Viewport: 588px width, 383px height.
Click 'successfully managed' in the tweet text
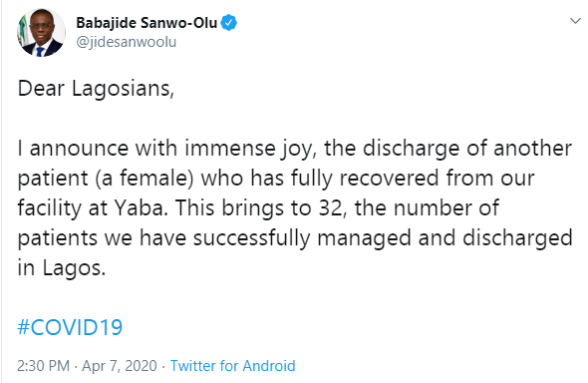(302, 238)
